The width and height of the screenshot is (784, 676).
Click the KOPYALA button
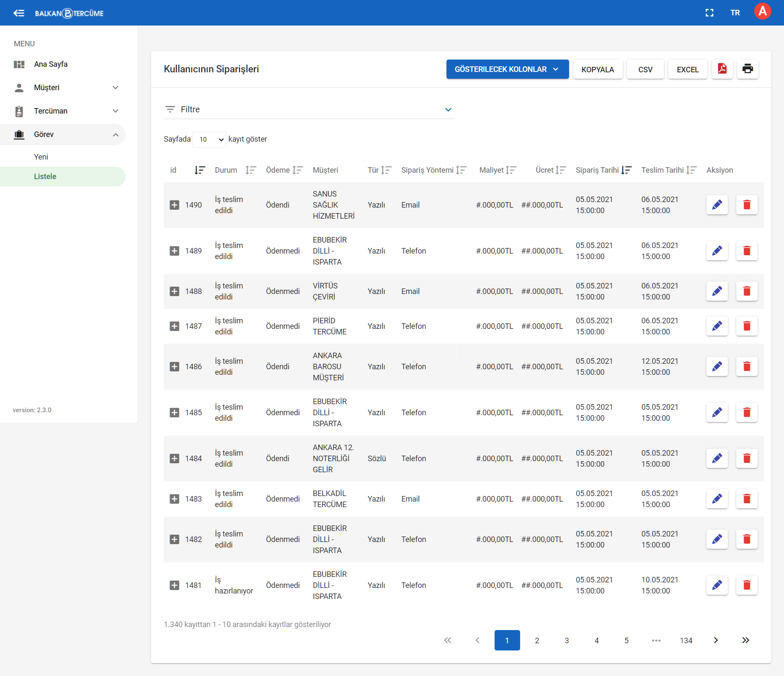pos(598,69)
